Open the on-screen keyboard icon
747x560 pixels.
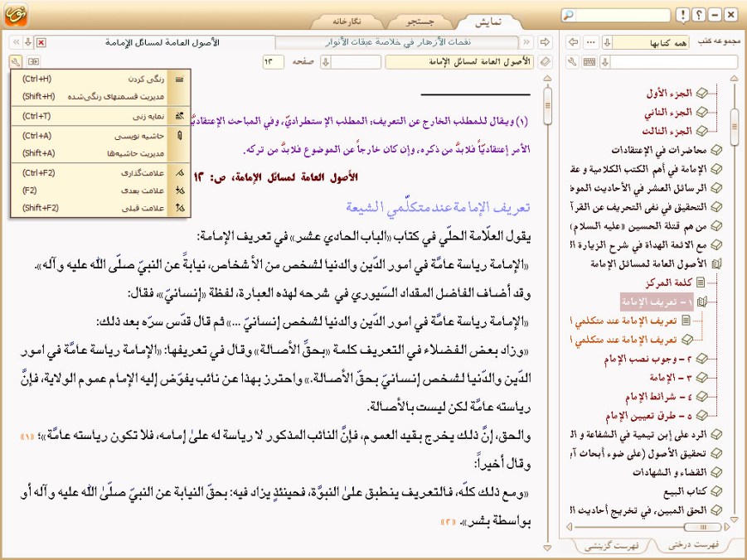(589, 62)
